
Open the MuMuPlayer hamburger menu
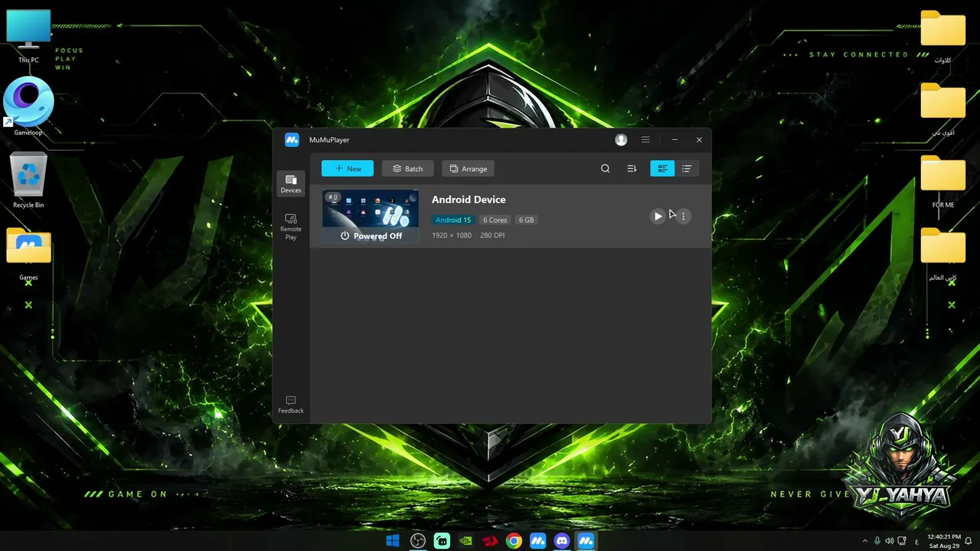coord(645,140)
